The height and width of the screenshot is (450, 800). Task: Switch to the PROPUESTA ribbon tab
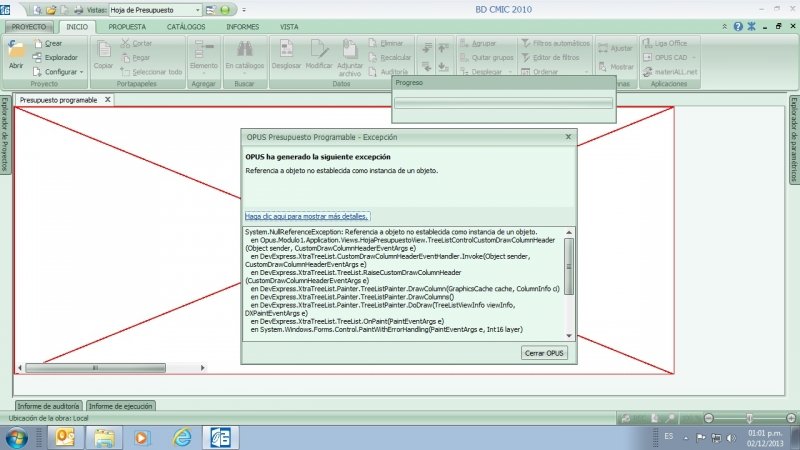click(x=127, y=26)
